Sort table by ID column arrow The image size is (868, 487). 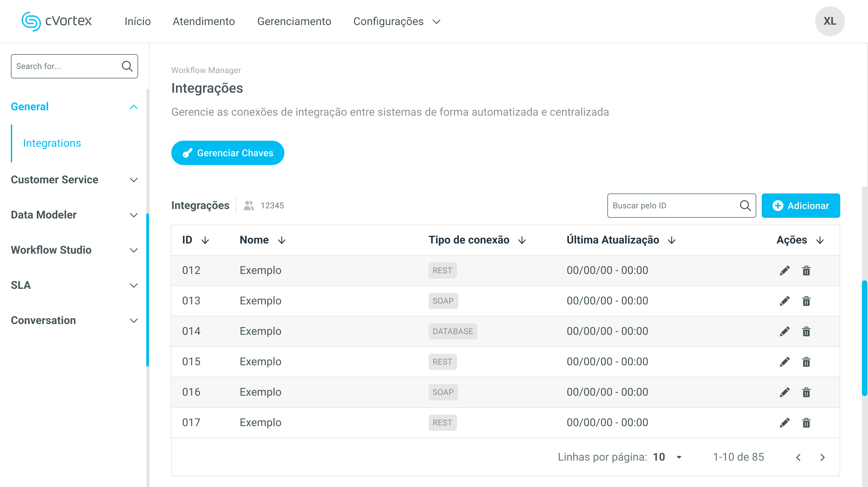205,240
